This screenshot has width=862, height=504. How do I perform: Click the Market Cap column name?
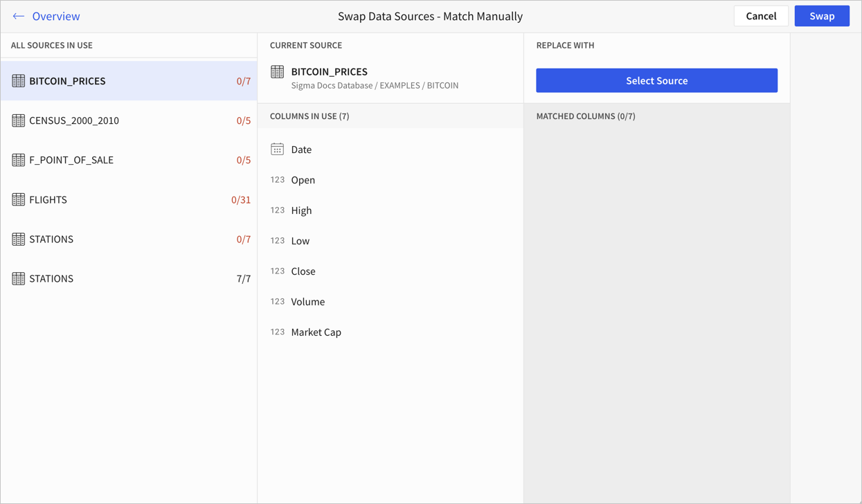pyautogui.click(x=316, y=332)
